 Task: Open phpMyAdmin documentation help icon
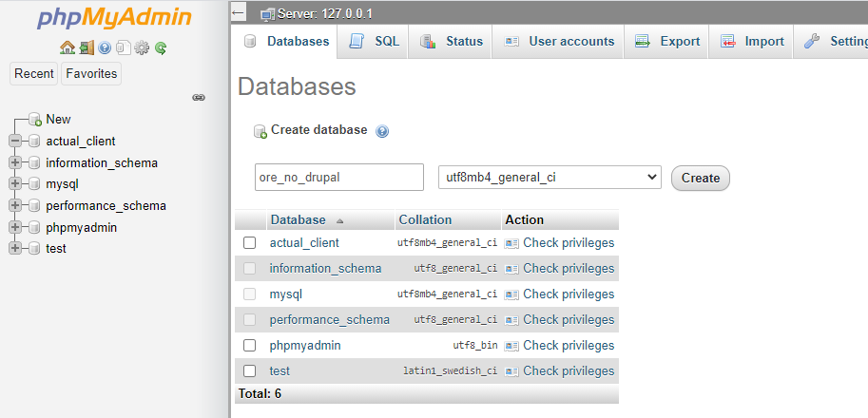tap(105, 47)
